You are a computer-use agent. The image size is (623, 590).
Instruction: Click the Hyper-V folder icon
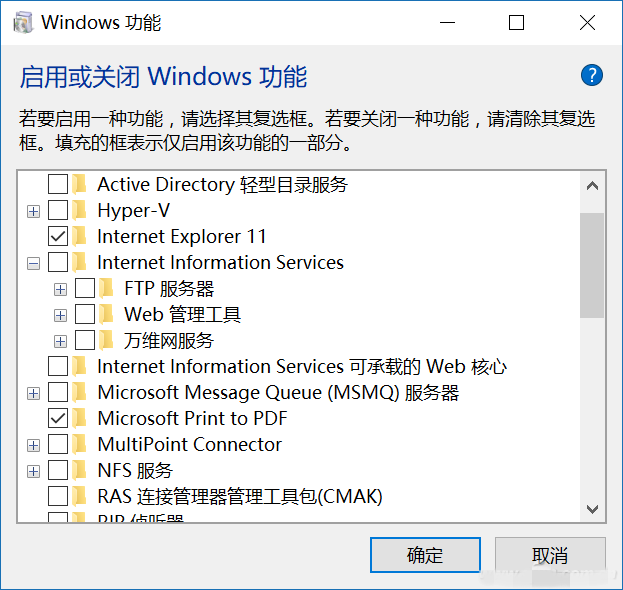click(x=79, y=211)
